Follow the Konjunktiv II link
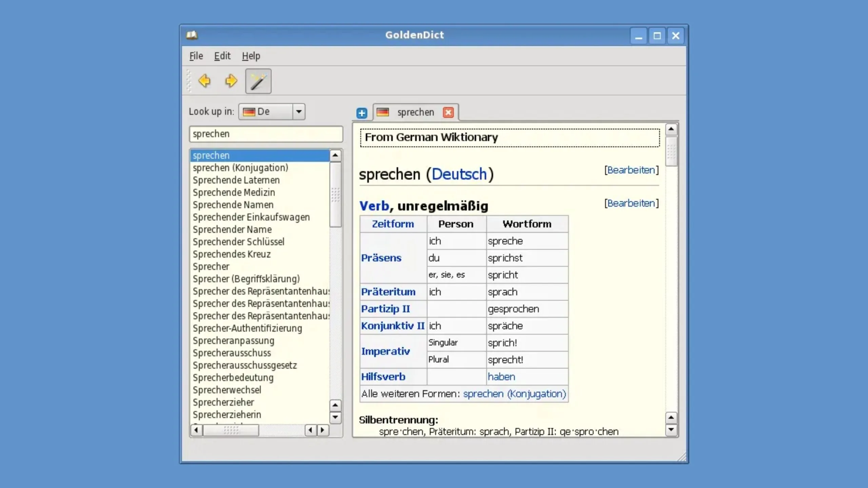This screenshot has height=488, width=868. click(x=393, y=326)
